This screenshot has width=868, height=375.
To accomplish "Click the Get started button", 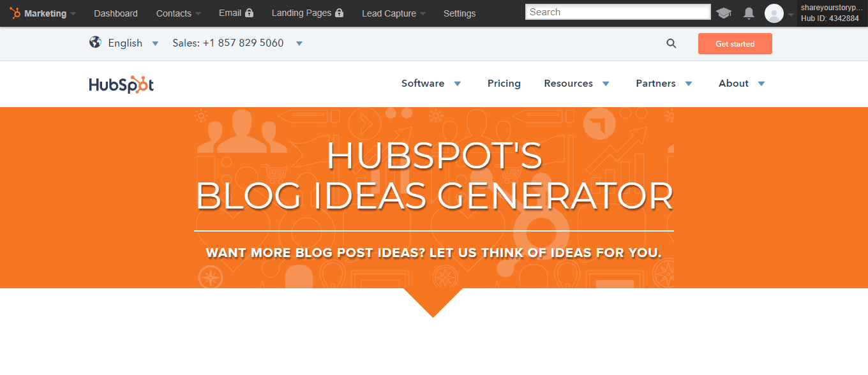I will (735, 43).
